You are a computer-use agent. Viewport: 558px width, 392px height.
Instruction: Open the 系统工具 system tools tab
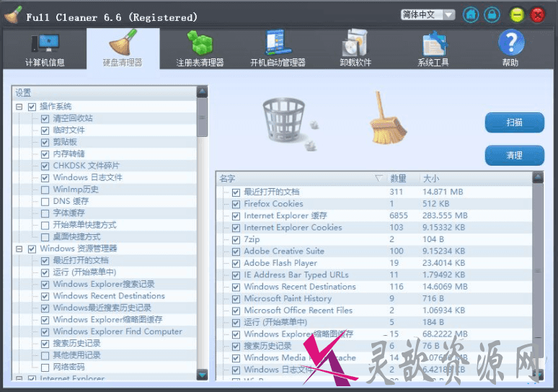[433, 49]
